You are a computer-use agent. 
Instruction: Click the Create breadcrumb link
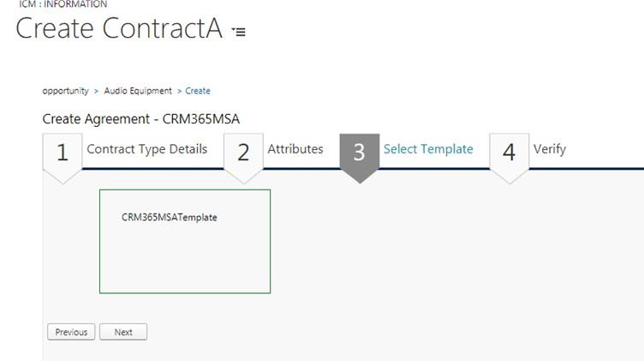[x=198, y=91]
